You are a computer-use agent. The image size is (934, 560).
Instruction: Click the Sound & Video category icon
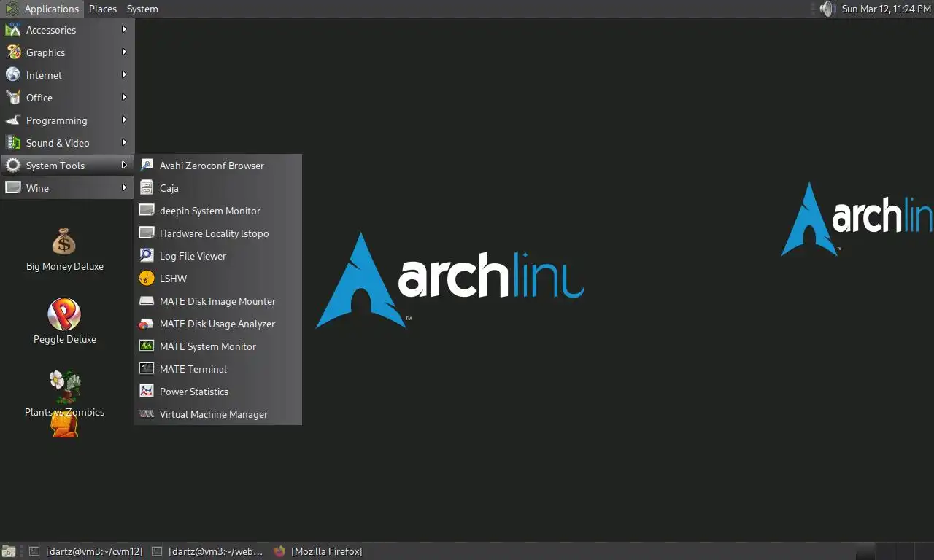coord(13,143)
